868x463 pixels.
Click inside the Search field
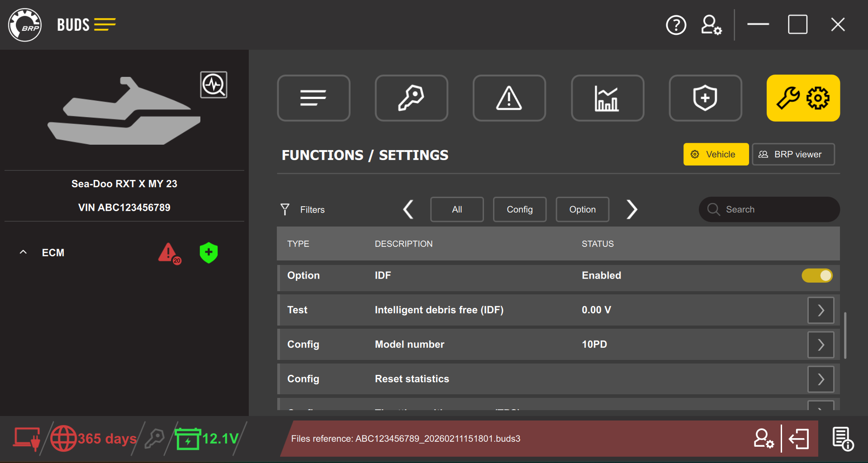tap(769, 209)
